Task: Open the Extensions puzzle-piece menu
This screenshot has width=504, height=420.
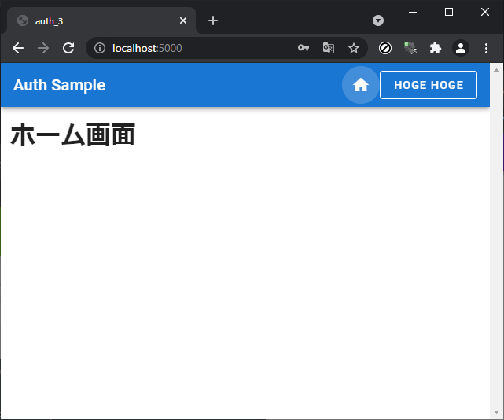Action: click(x=436, y=48)
